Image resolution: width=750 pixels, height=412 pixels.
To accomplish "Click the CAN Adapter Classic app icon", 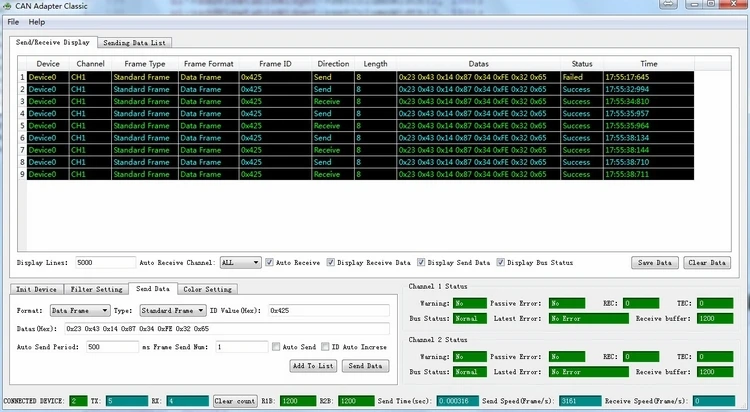I will 7,6.
